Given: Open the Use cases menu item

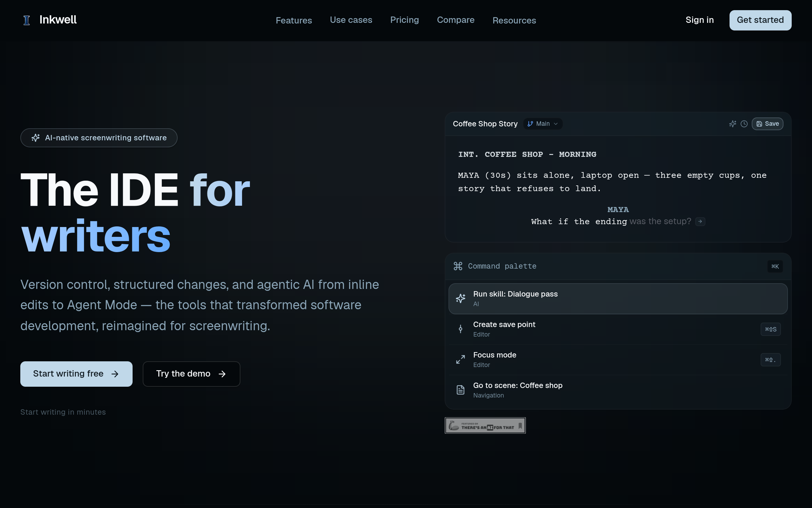Looking at the screenshot, I should [x=351, y=20].
